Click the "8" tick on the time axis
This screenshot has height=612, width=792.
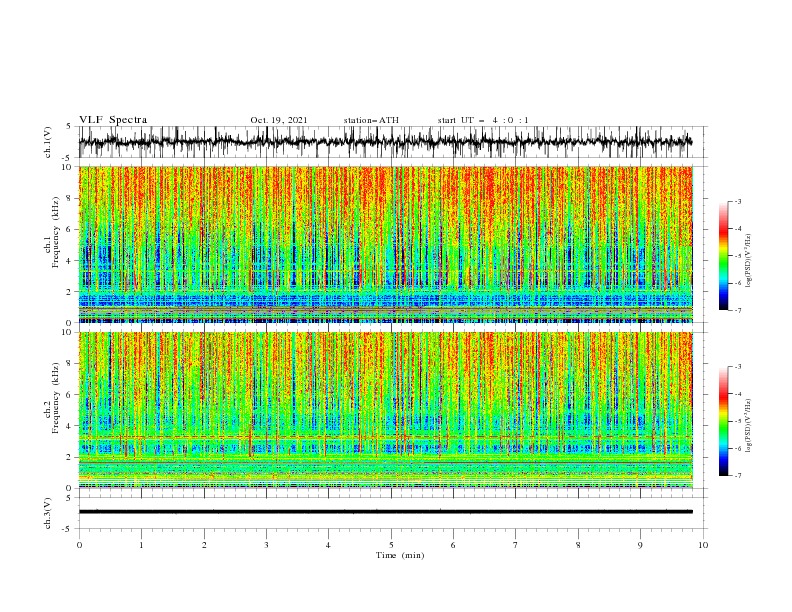click(x=578, y=545)
